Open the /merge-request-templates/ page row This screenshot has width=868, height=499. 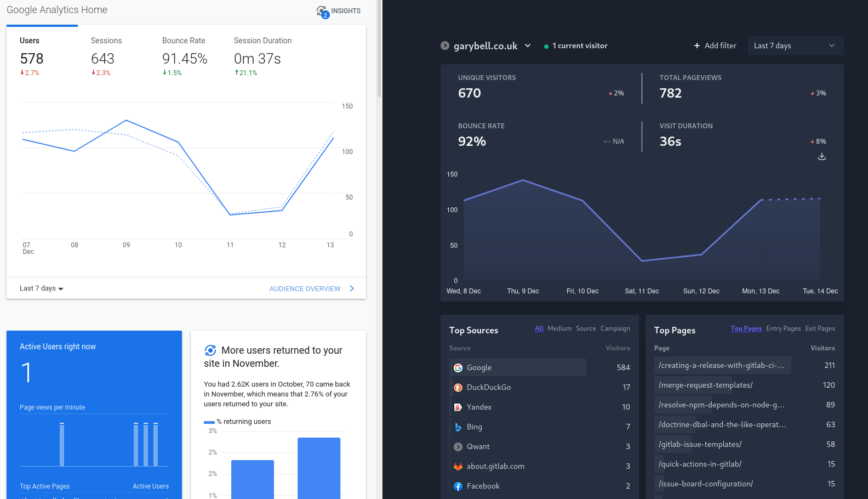click(745, 385)
